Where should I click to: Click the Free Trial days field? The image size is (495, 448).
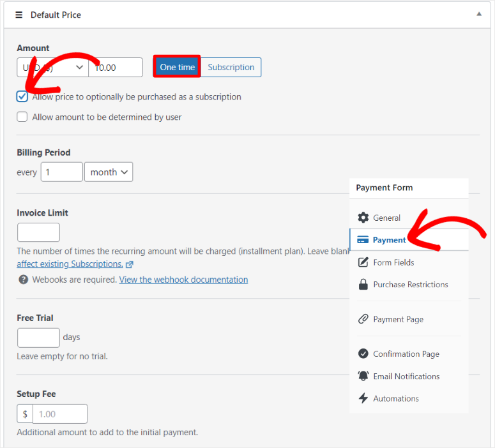point(38,337)
